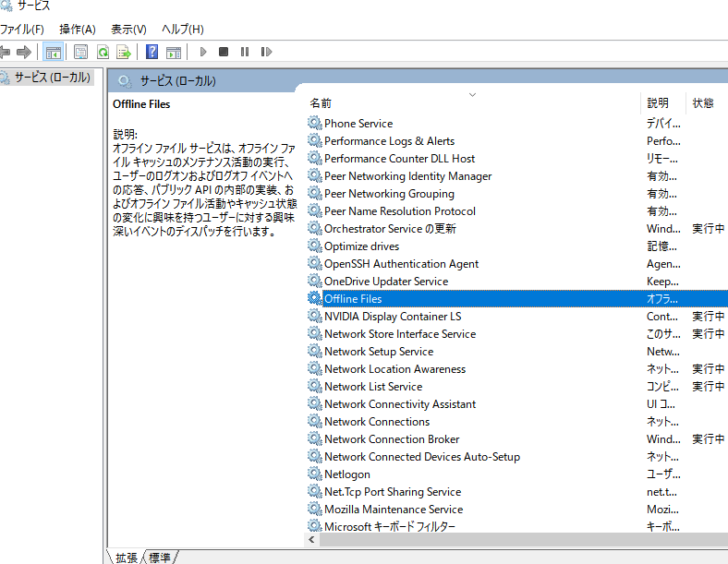The image size is (728, 564).
Task: Select the OpenSSH Authentication Agent service
Action: [401, 264]
